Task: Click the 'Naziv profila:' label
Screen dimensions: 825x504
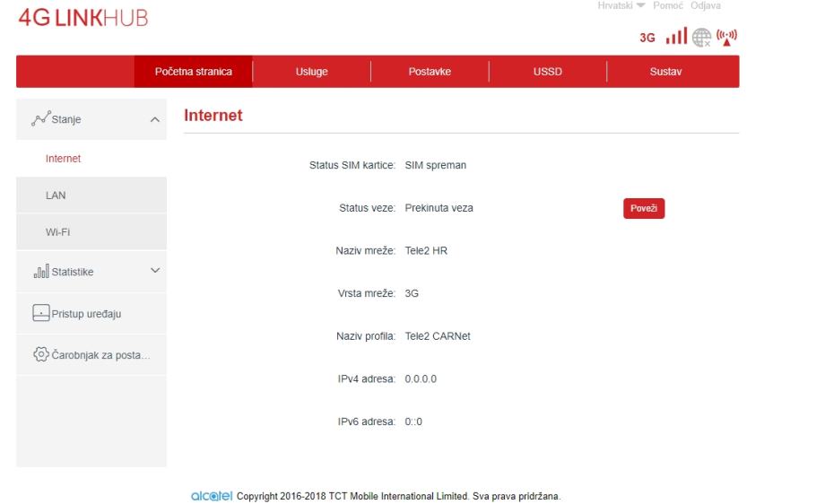Action: tap(366, 336)
